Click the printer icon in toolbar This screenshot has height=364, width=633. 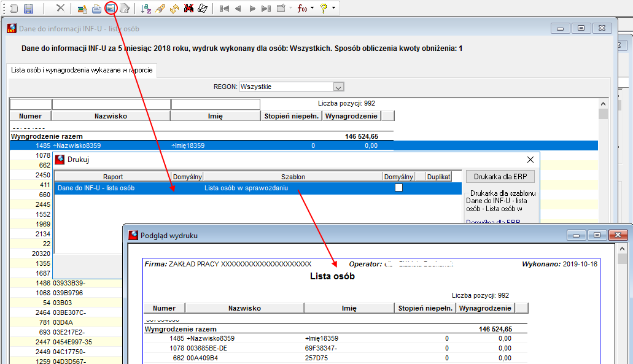point(96,9)
